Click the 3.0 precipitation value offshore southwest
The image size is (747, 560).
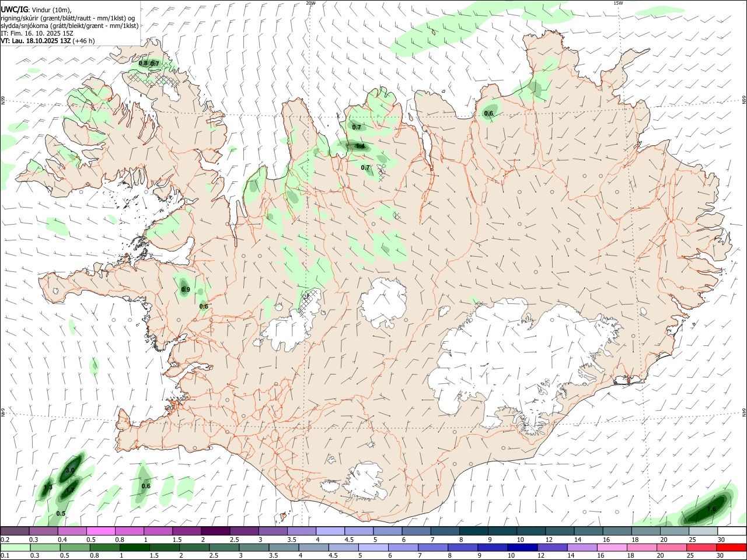tap(71, 470)
